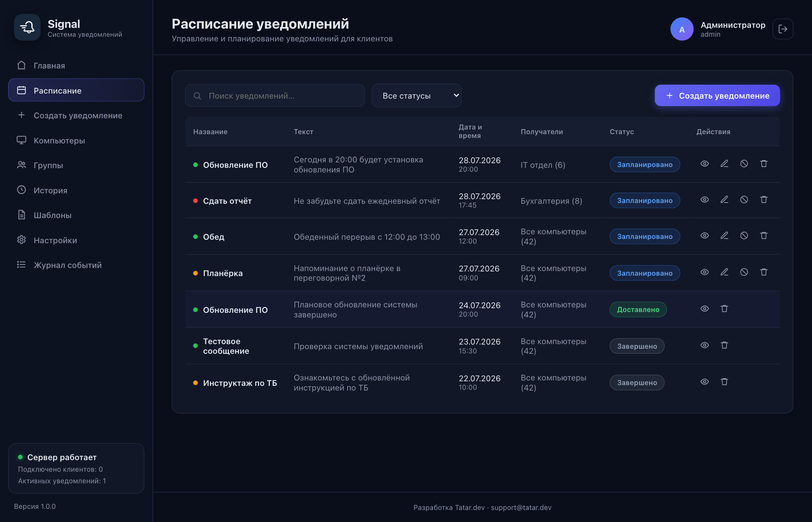Screen dimensions: 812x522
Task: Delete the Обед notification
Action: click(764, 235)
